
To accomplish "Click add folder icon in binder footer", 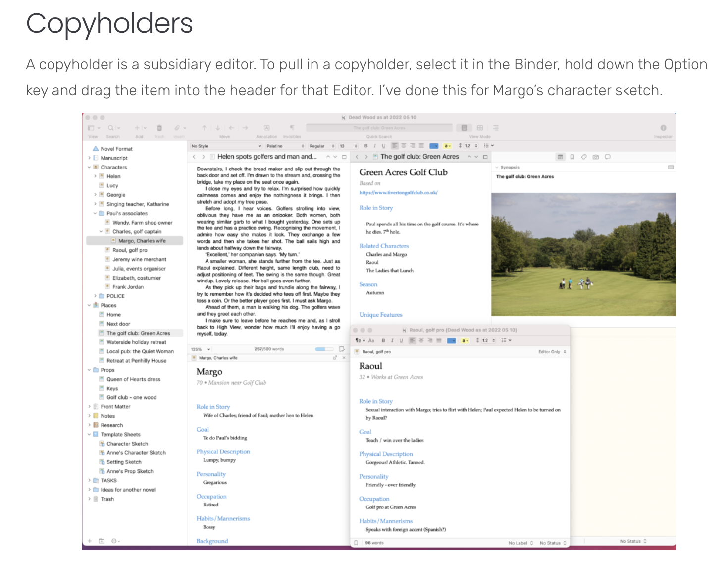I will 102,541.
